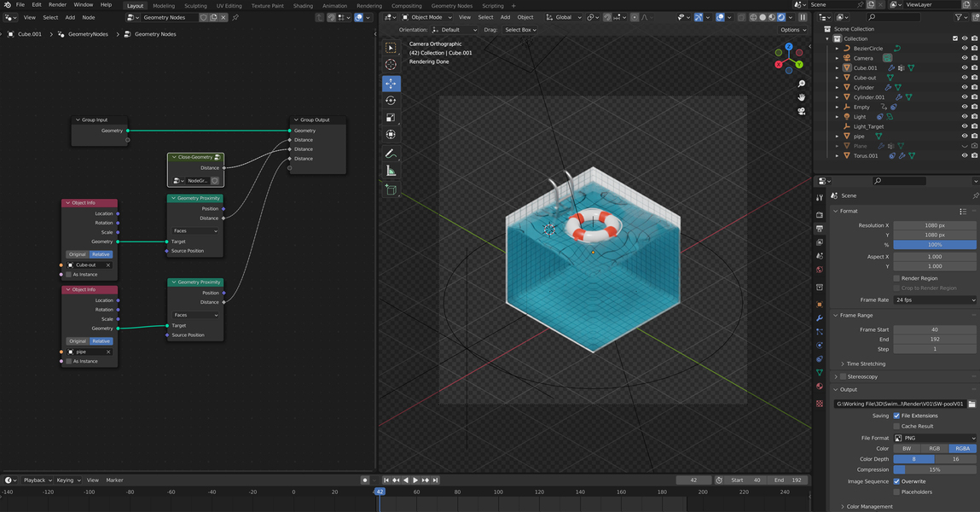Click the viewport Options button
Image resolution: width=980 pixels, height=512 pixels.
point(792,29)
